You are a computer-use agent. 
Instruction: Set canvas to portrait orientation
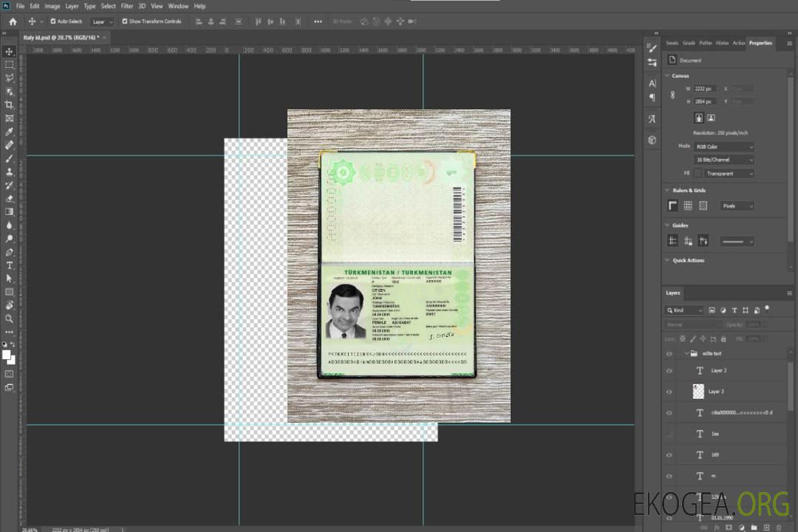(699, 118)
